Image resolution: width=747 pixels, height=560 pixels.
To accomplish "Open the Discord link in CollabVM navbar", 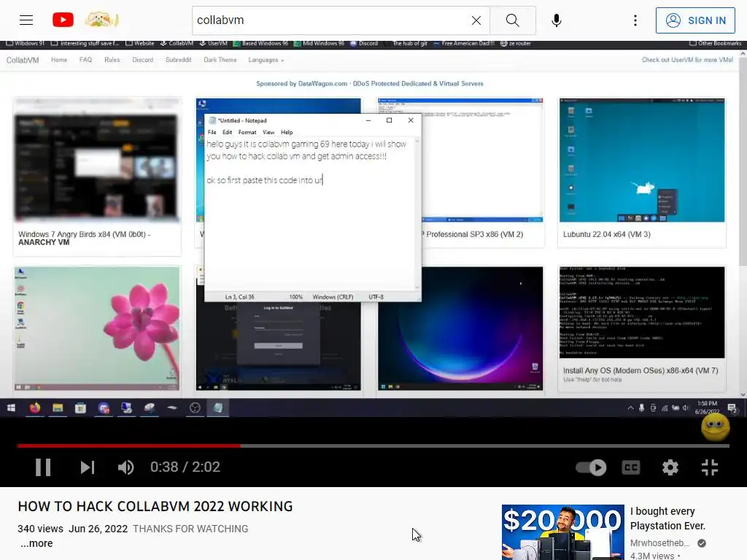I will pos(142,60).
